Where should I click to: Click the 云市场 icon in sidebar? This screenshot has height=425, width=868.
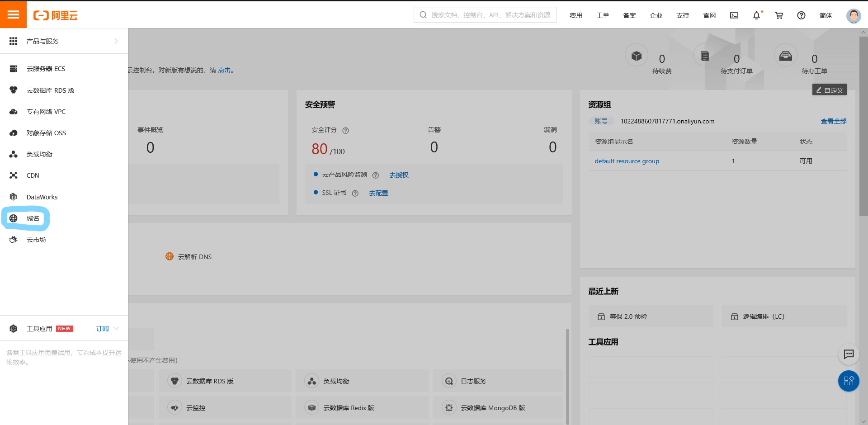click(14, 240)
